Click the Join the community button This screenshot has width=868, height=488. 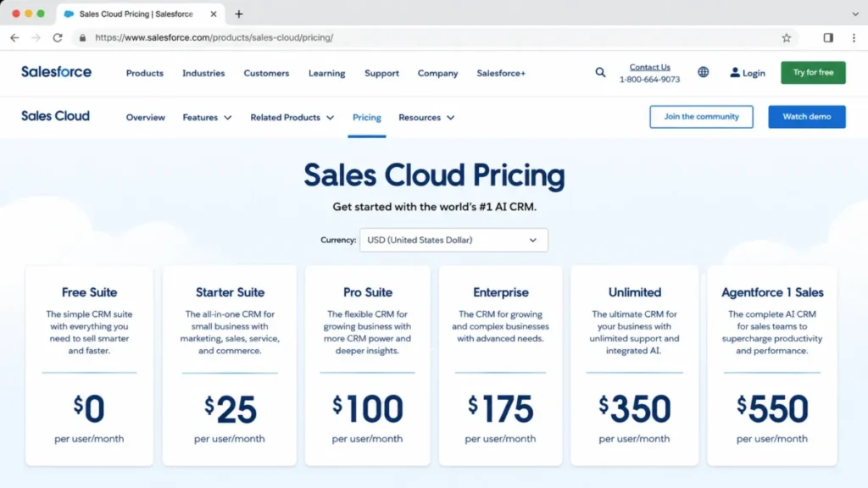[x=701, y=117]
